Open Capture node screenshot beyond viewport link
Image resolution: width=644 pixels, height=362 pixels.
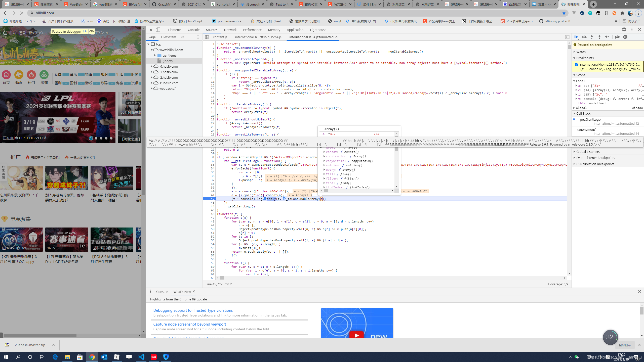[x=189, y=324]
